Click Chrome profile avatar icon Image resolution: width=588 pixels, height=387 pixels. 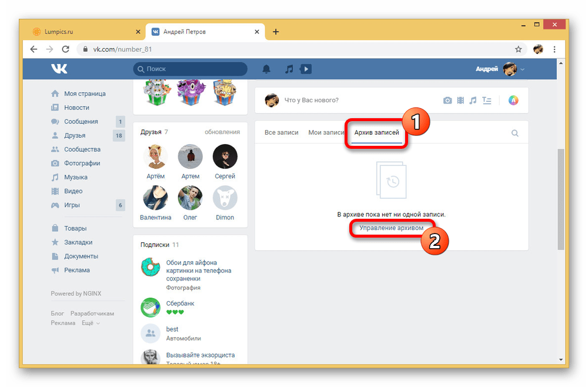(538, 49)
